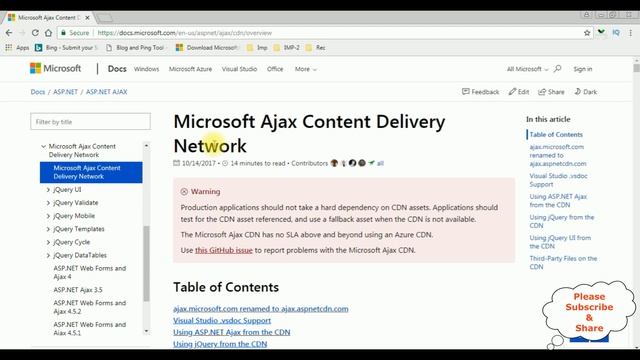Click the Feedback button
Viewport: 640px width, 360px height.
point(480,92)
